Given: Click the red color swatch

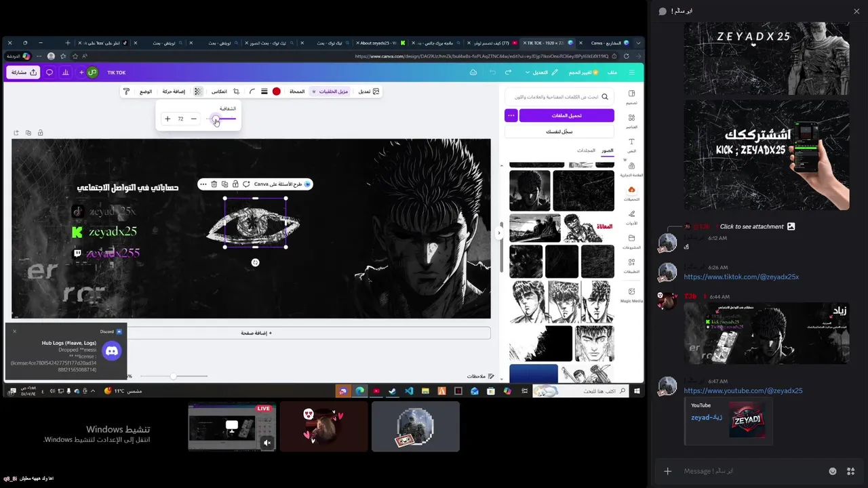Looking at the screenshot, I should tap(277, 91).
